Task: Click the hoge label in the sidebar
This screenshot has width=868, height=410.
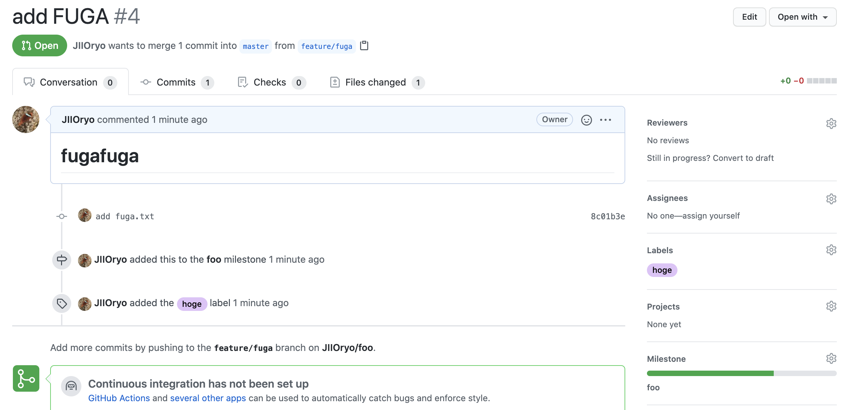Action: [x=662, y=270]
